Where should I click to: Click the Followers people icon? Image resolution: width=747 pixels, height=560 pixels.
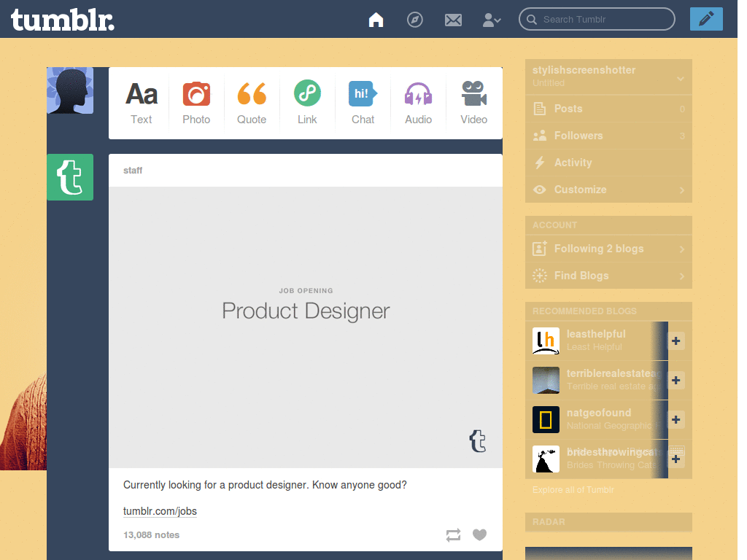pos(540,136)
